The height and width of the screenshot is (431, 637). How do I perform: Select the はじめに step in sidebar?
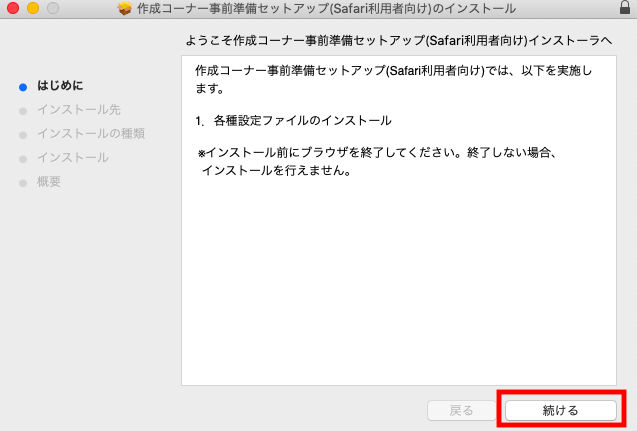60,85
